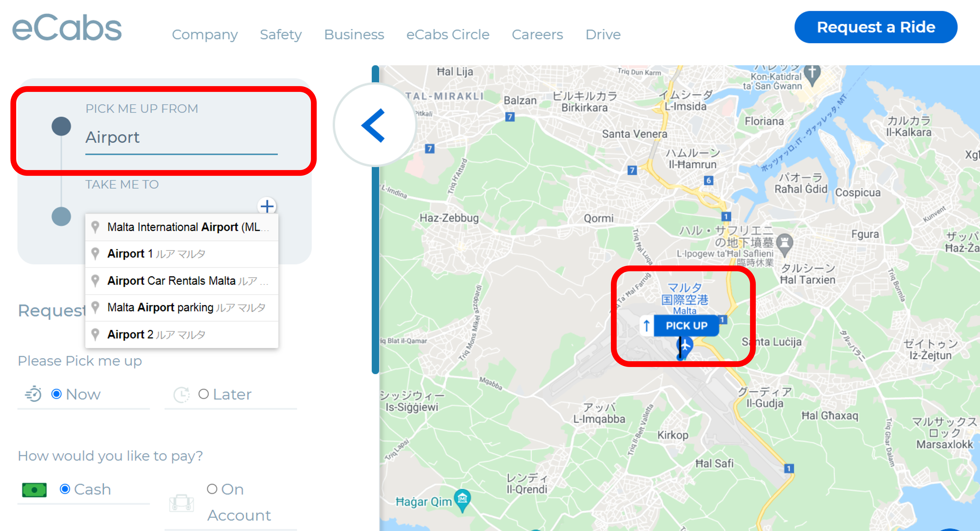Open the Drive menu

(603, 35)
